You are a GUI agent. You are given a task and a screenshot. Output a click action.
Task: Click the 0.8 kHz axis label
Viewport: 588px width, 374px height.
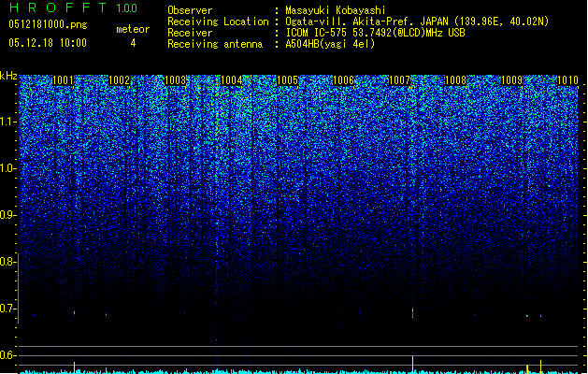coord(7,262)
